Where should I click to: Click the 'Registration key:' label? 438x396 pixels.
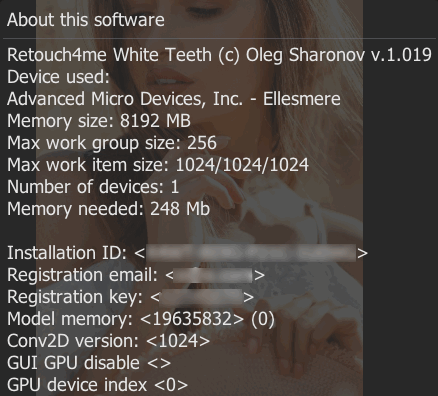75,297
